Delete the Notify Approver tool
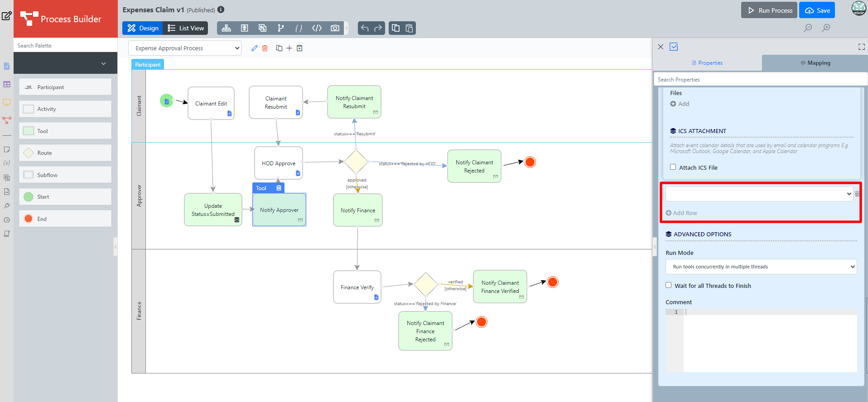The width and height of the screenshot is (868, 402). point(279,188)
